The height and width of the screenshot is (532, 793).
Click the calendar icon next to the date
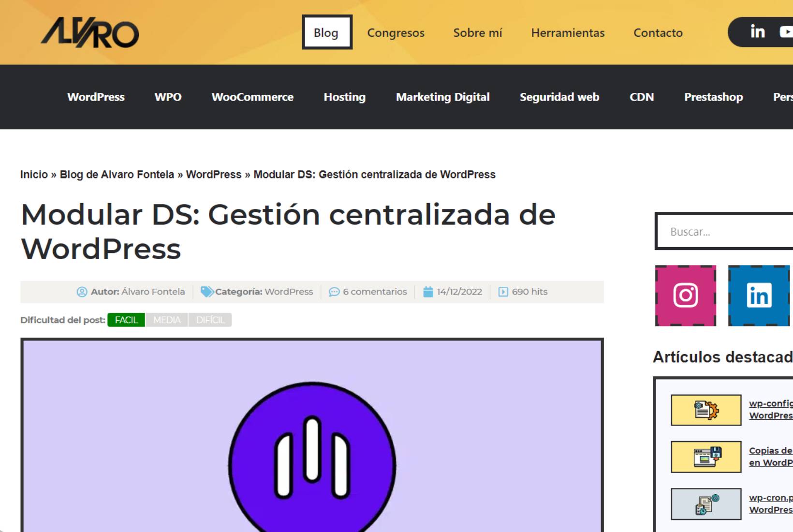pos(428,291)
